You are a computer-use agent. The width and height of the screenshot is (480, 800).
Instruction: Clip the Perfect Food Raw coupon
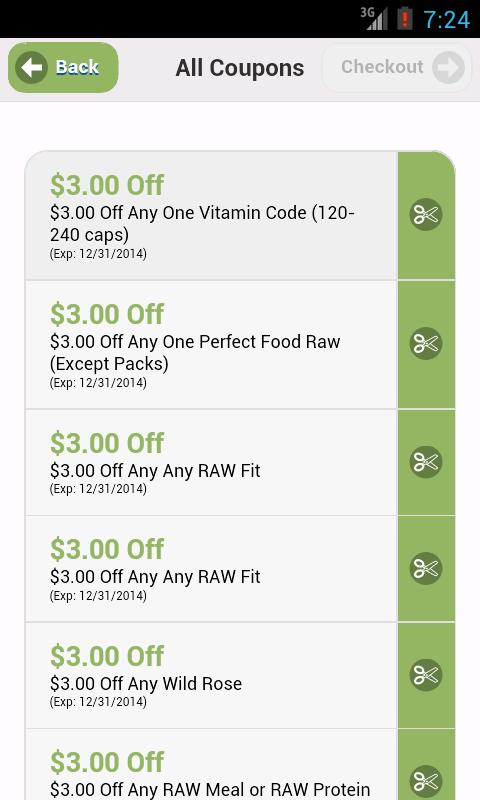pos(426,343)
